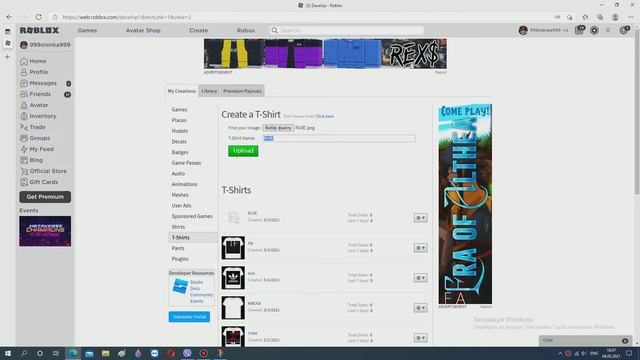640x360 pixels.
Task: Select Plugins in the creations list
Action: click(x=180, y=259)
